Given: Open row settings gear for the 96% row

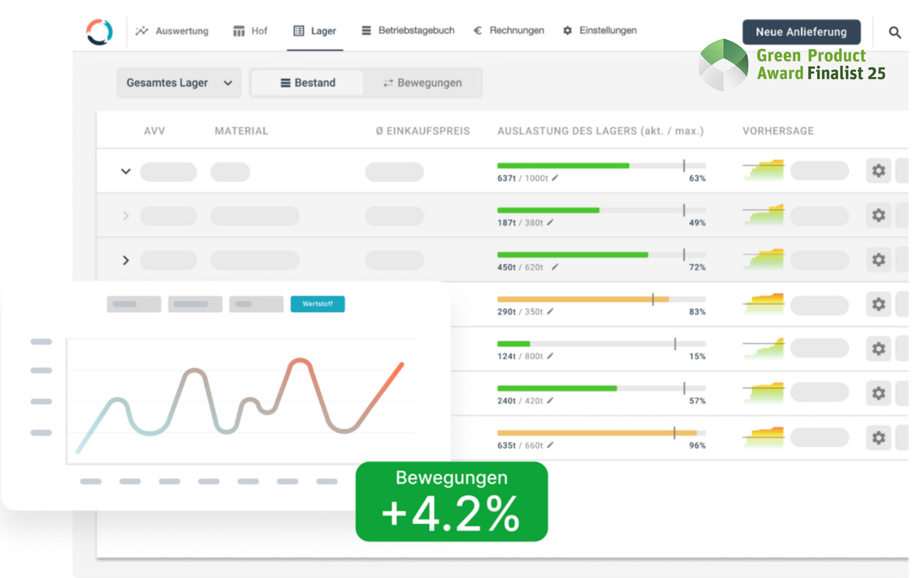Looking at the screenshot, I should [x=878, y=438].
